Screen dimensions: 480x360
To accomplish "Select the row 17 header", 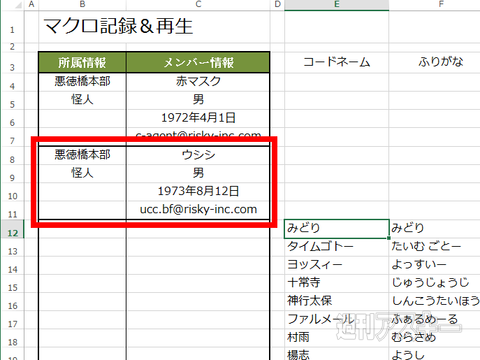I will coord(12,320).
